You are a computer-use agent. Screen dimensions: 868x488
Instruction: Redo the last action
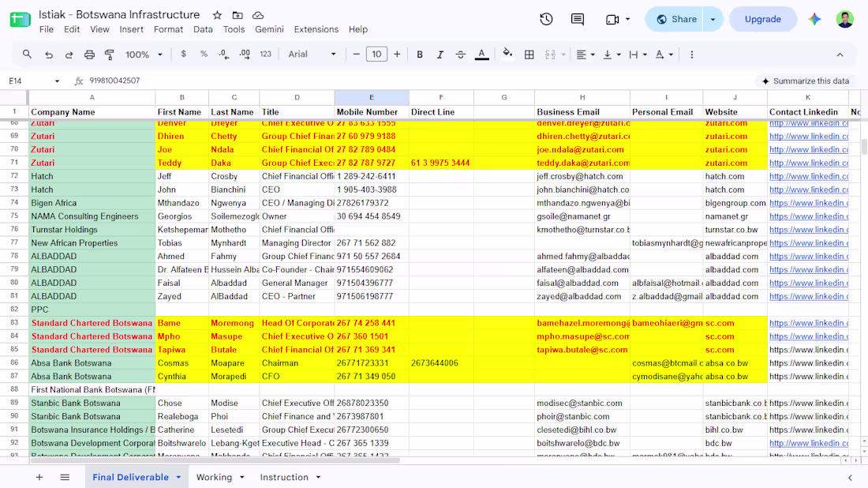click(69, 54)
